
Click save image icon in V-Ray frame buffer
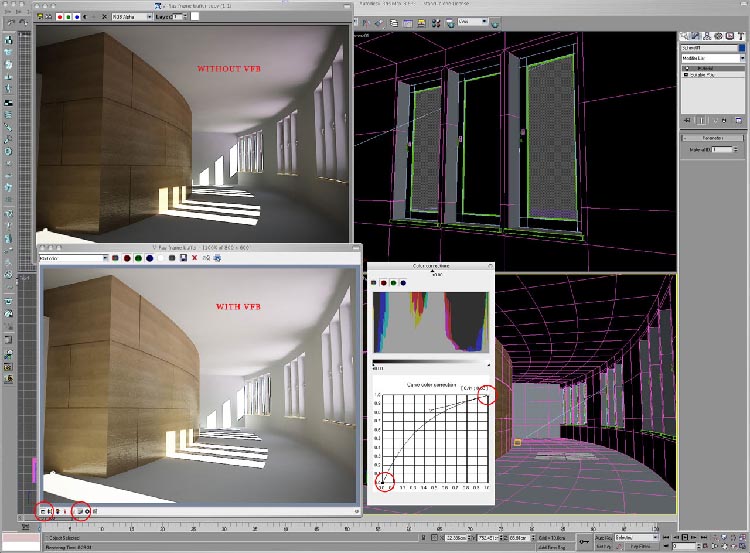coord(183,258)
